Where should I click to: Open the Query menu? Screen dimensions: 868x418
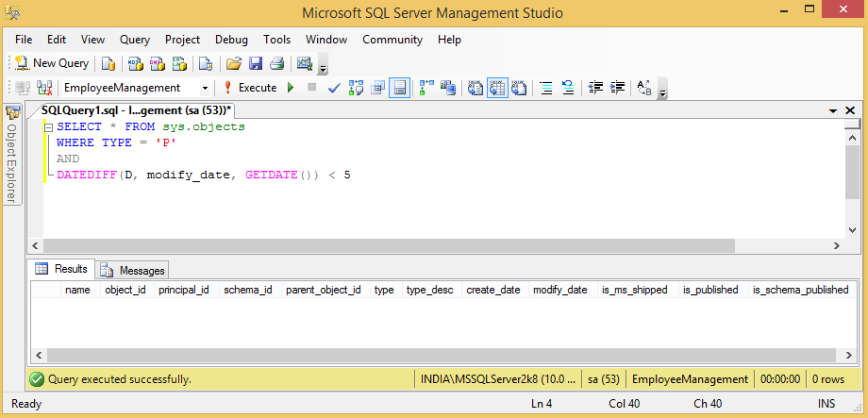[135, 40]
